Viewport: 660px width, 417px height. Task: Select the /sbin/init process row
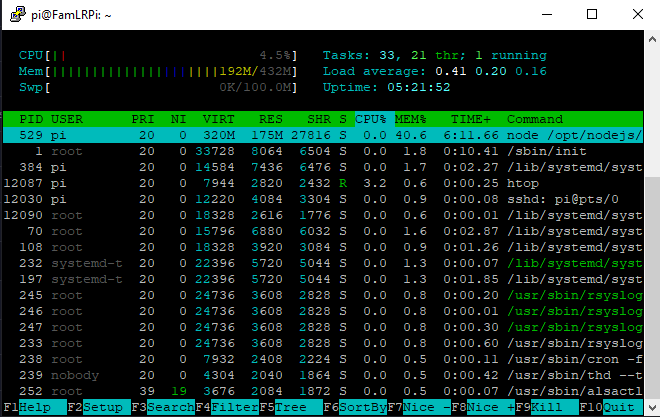point(323,151)
